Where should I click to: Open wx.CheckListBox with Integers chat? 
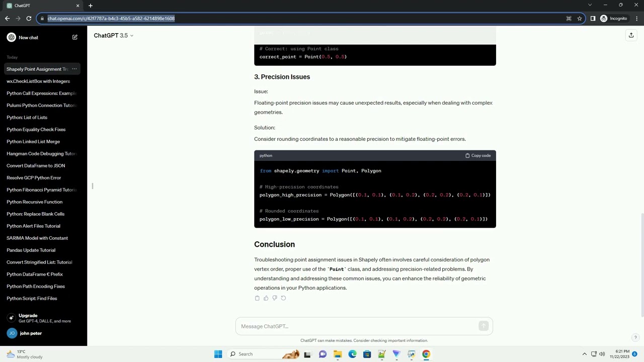pos(43,81)
